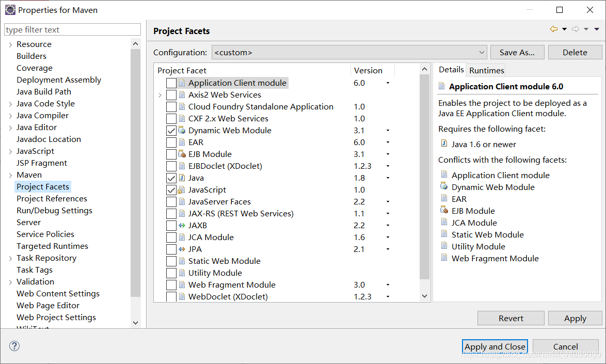606x364 pixels.
Task: Expand the Maven tree node
Action: [10, 176]
